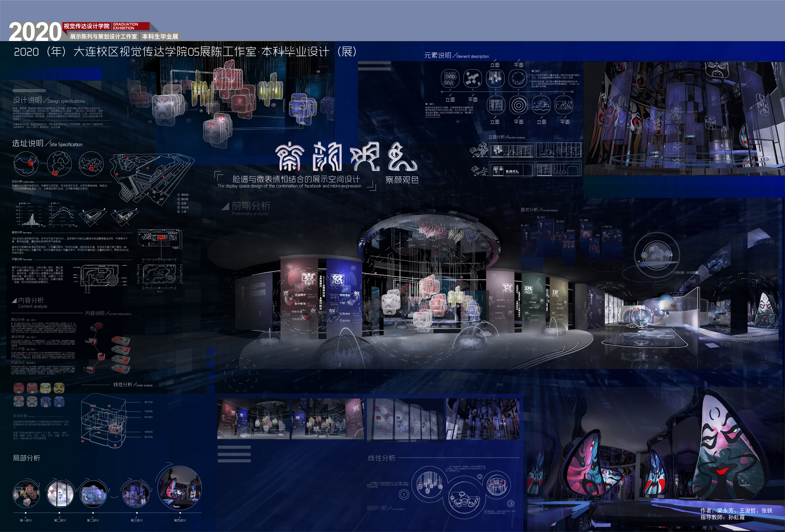Select the dotted ring plan icon
Viewport: 785px width, 532px height.
[518, 78]
